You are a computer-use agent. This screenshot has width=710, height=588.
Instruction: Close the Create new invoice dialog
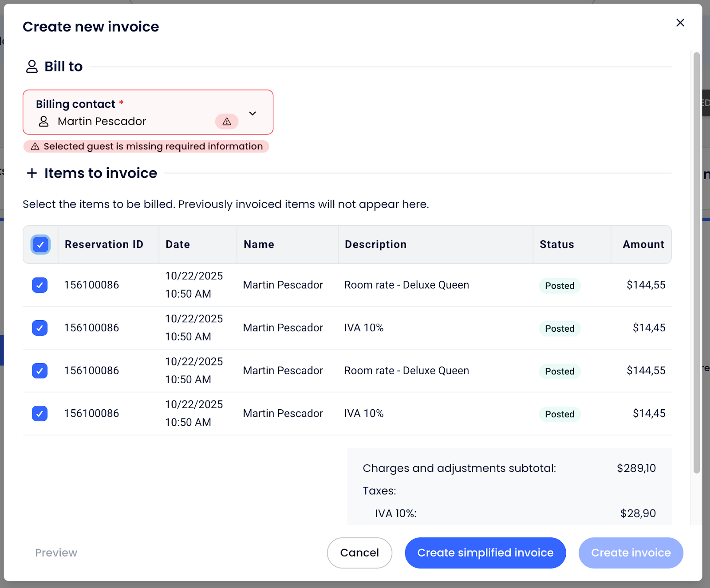680,23
